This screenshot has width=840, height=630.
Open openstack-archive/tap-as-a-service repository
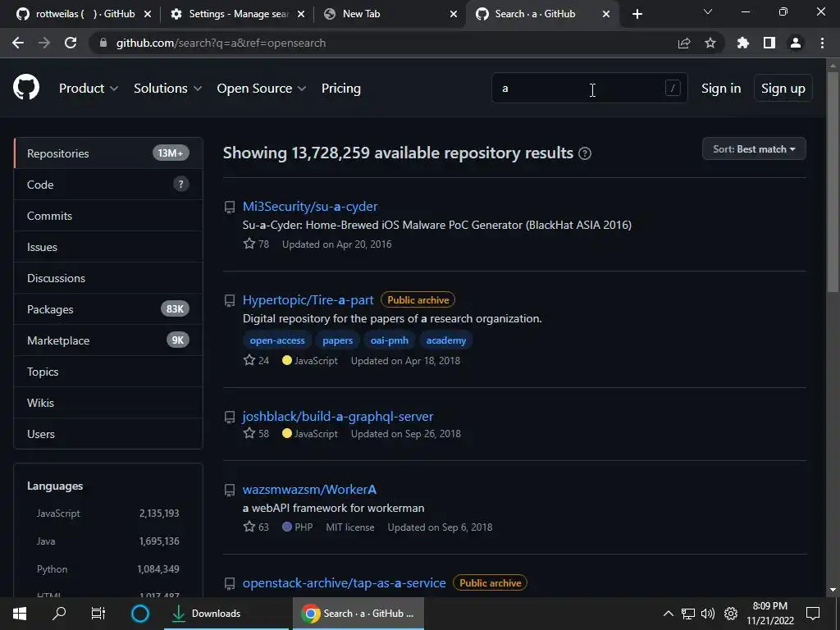344,583
